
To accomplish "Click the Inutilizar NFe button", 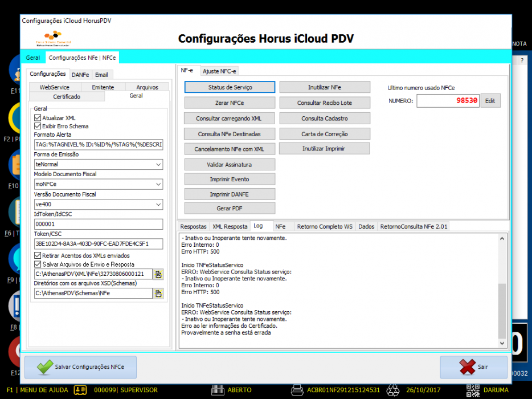I will tap(325, 87).
